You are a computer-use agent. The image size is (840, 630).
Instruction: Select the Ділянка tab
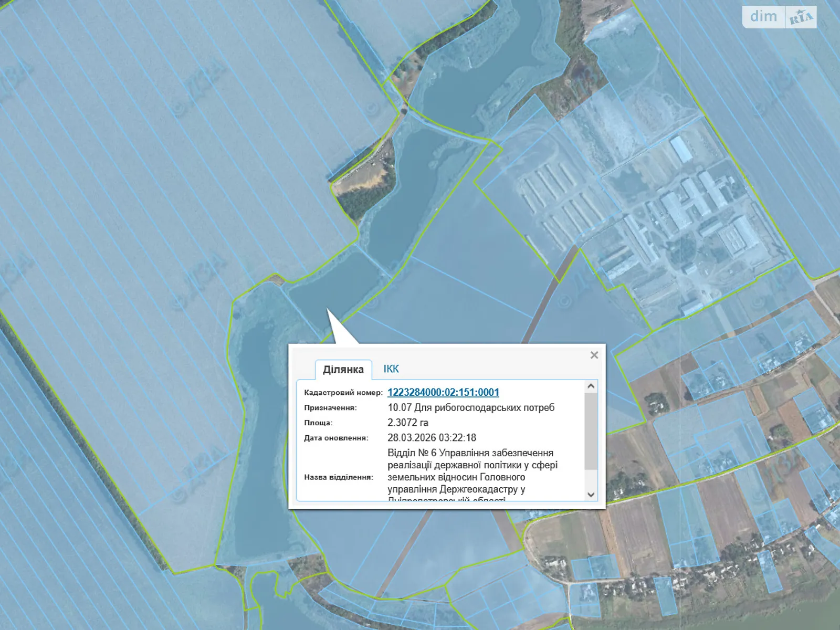343,370
